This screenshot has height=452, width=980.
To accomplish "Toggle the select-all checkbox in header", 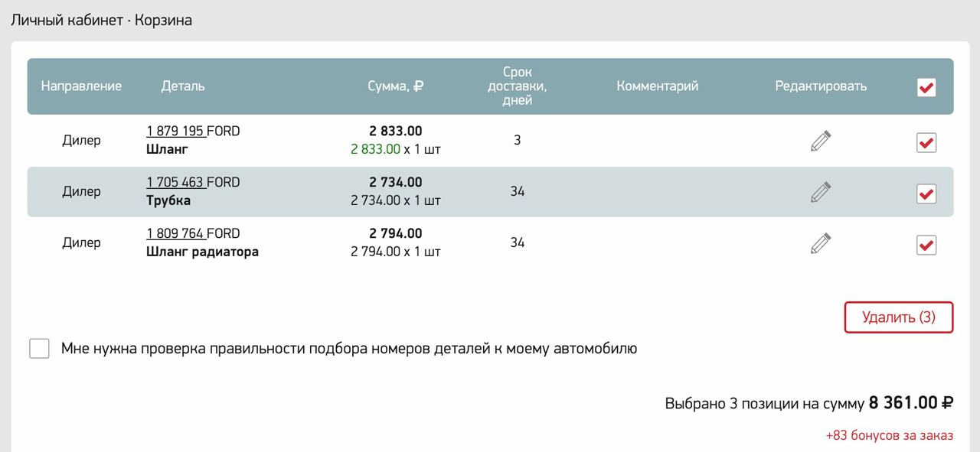I will 926,87.
